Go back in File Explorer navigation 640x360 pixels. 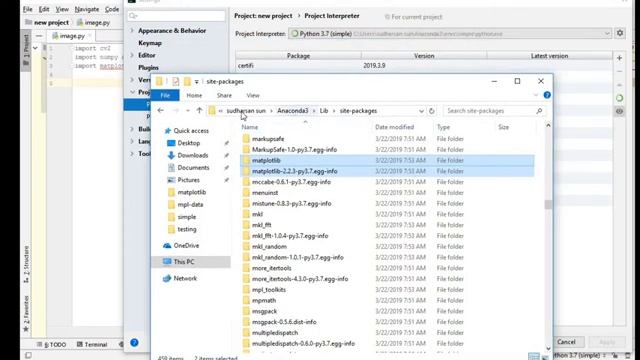(x=160, y=111)
